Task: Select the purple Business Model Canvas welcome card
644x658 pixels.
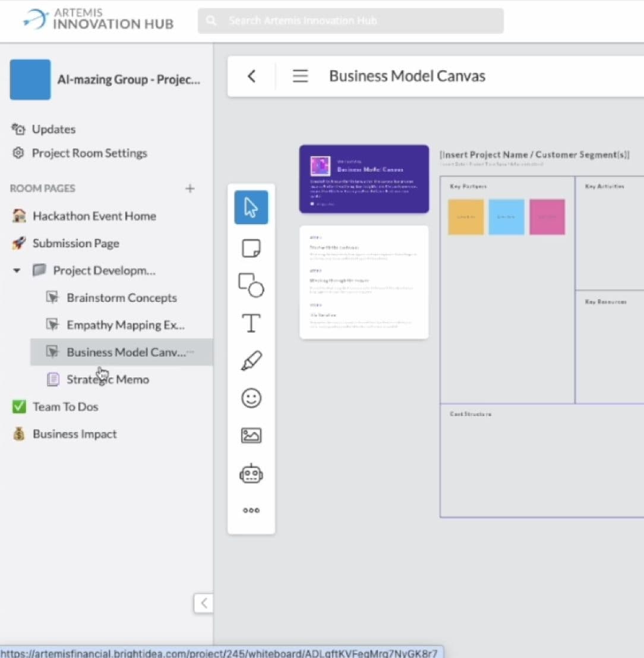Action: 364,179
